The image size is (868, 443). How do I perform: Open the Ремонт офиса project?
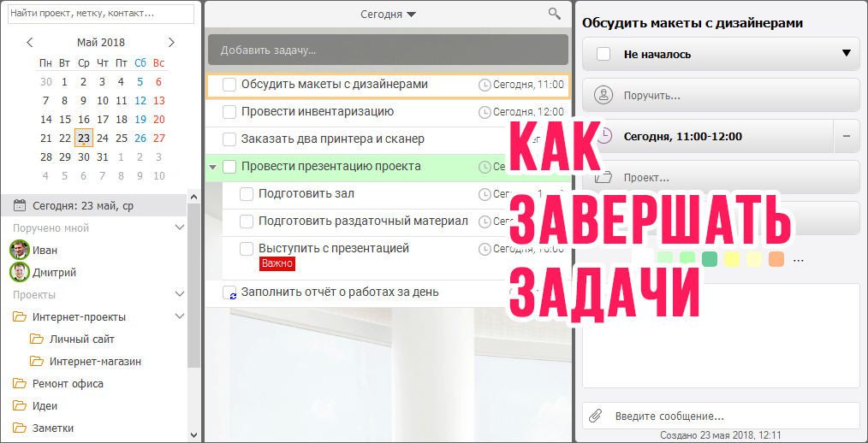pyautogui.click(x=68, y=383)
